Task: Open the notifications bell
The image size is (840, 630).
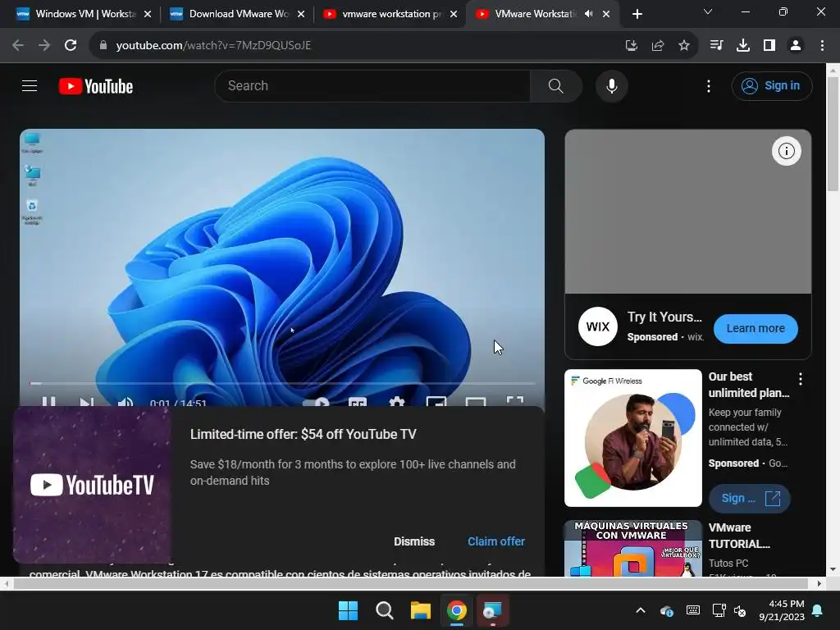Action: pyautogui.click(x=818, y=610)
